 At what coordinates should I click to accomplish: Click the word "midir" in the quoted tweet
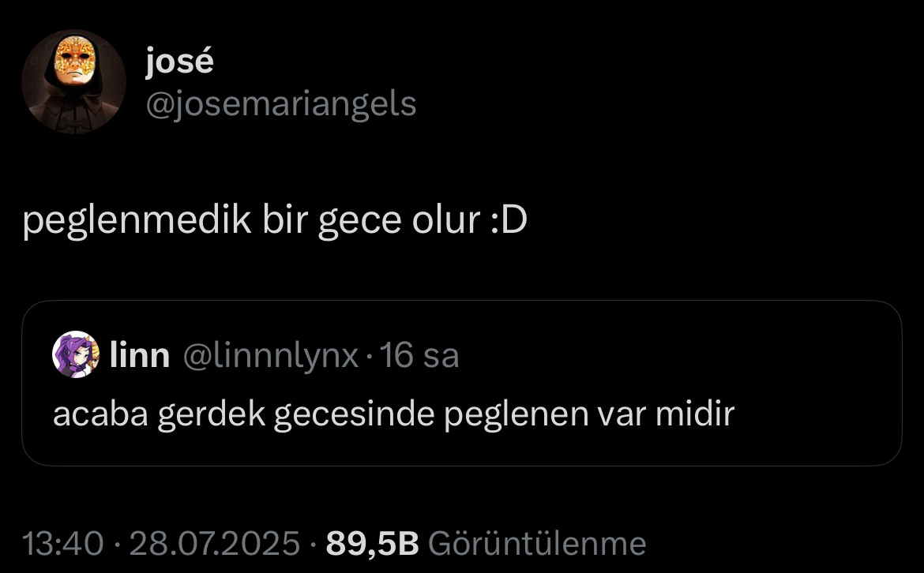tap(696, 414)
